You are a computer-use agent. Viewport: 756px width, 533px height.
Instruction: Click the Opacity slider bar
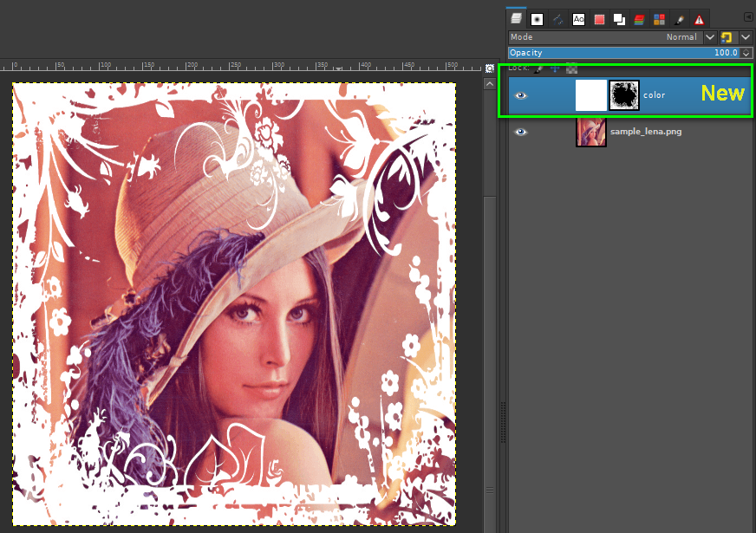[x=624, y=53]
